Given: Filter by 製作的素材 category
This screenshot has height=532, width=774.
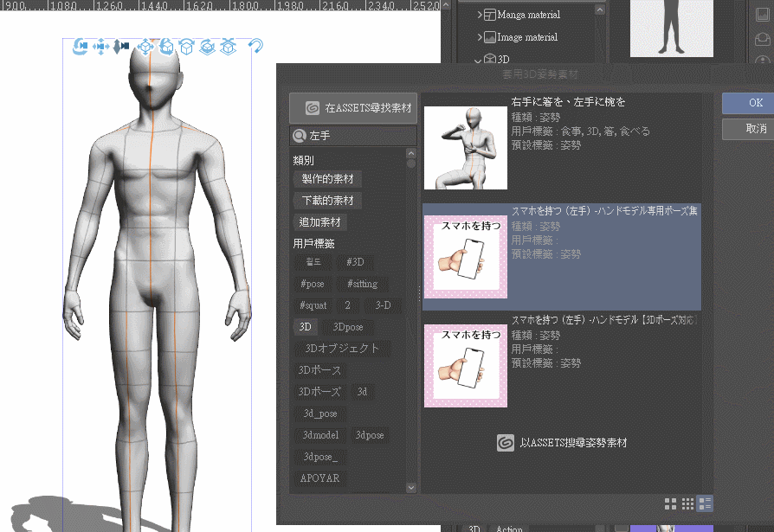Looking at the screenshot, I should pyautogui.click(x=328, y=179).
